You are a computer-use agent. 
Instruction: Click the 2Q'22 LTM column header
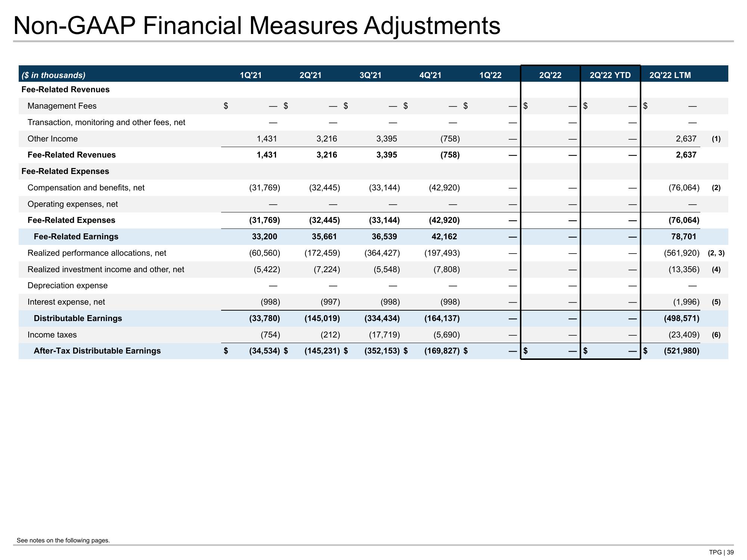[x=670, y=75]
